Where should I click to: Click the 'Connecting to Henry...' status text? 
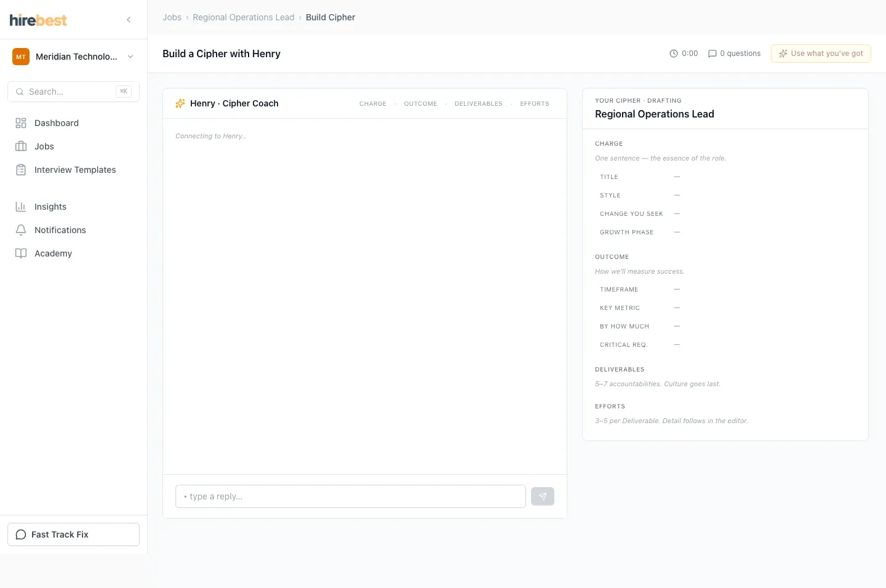pos(211,136)
